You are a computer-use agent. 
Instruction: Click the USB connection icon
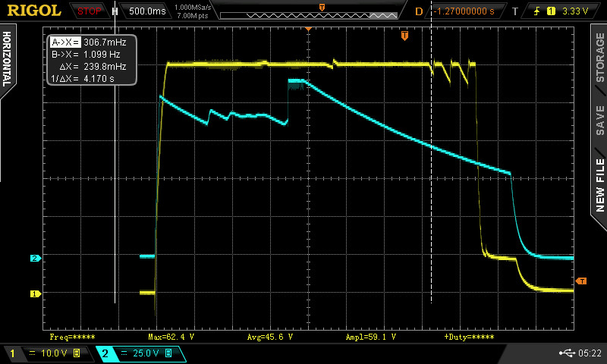tap(567, 353)
